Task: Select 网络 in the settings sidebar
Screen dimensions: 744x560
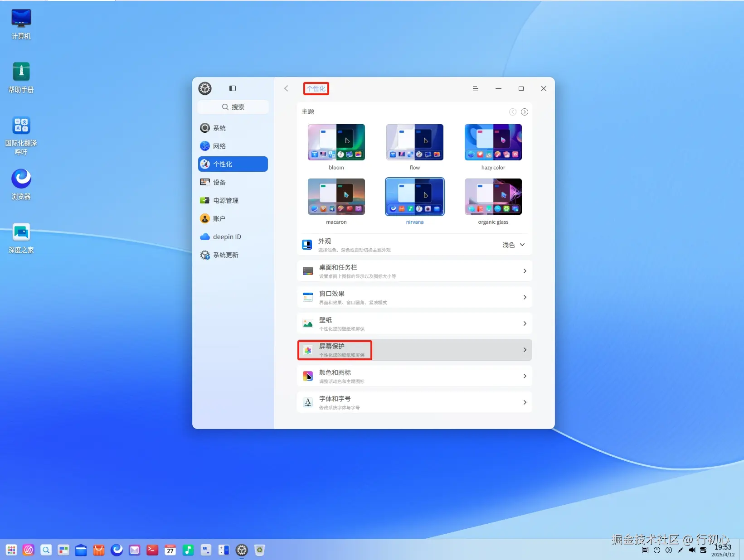Action: click(233, 146)
